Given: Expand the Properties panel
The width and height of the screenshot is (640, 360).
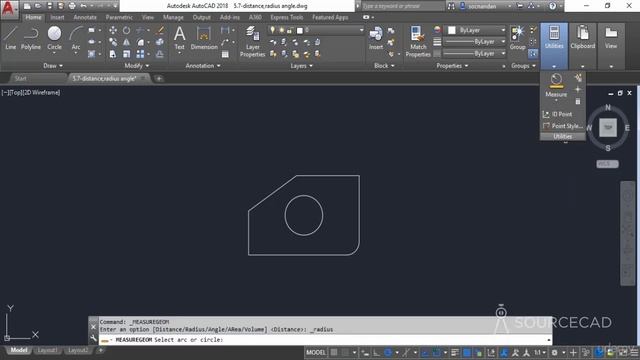Looking at the screenshot, I should [452, 66].
